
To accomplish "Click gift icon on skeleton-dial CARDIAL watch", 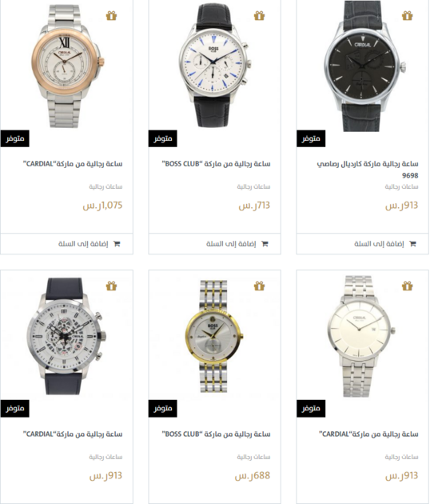I will click(111, 286).
